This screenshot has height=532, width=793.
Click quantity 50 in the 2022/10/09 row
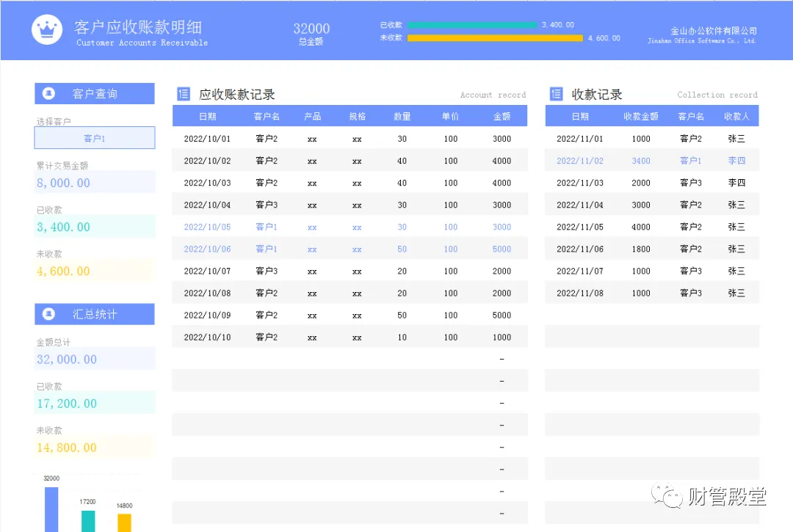click(402, 315)
